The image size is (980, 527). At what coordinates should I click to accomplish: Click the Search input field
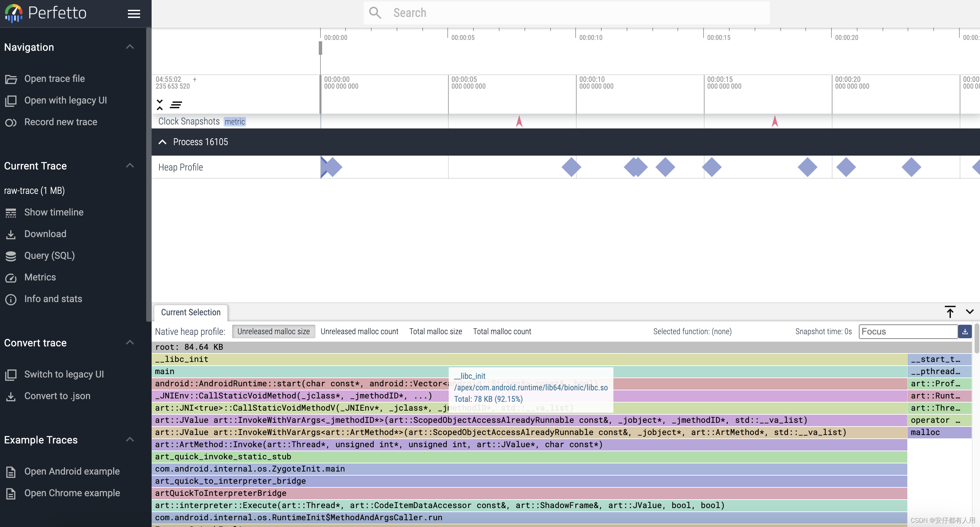coord(566,13)
